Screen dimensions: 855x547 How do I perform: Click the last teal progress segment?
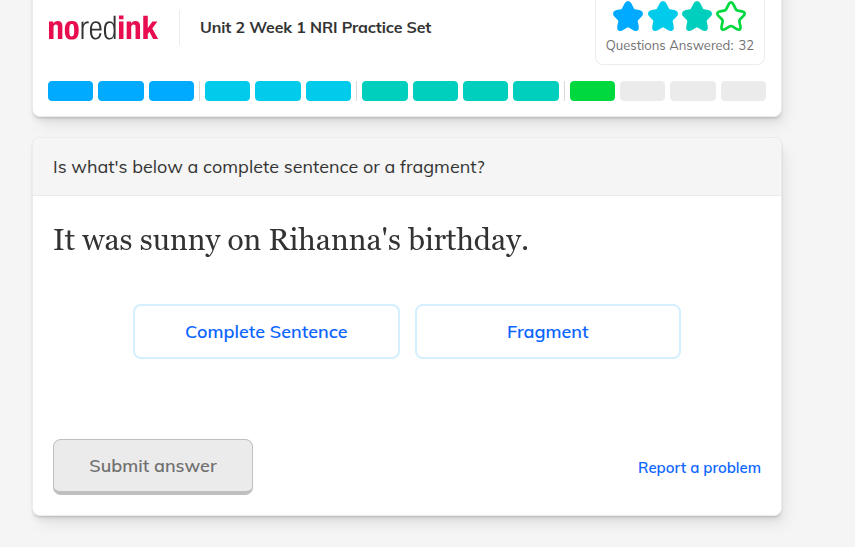[x=536, y=91]
